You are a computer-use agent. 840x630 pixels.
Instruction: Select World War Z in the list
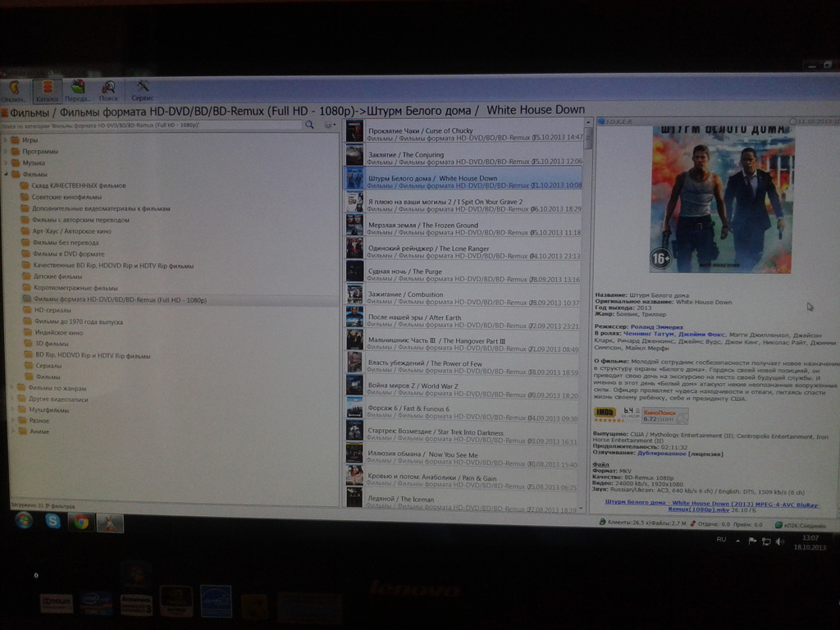click(x=413, y=386)
